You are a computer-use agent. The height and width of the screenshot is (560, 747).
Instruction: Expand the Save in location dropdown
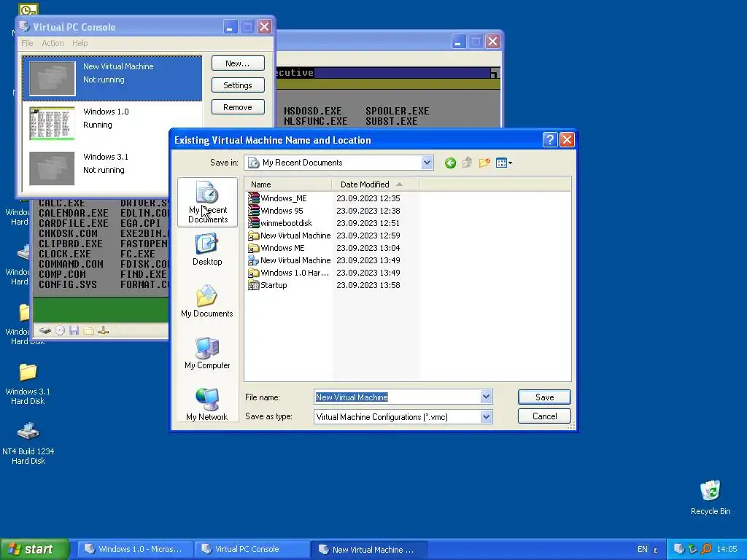click(x=427, y=163)
